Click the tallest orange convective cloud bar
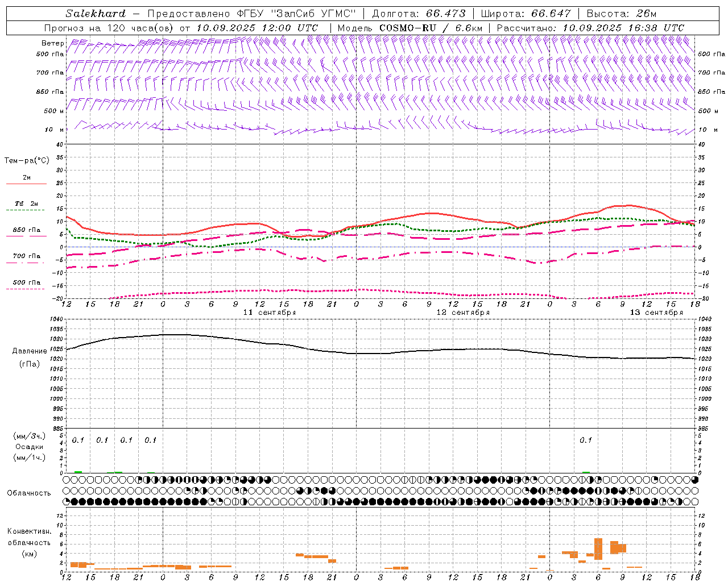728x582 pixels. point(598,549)
